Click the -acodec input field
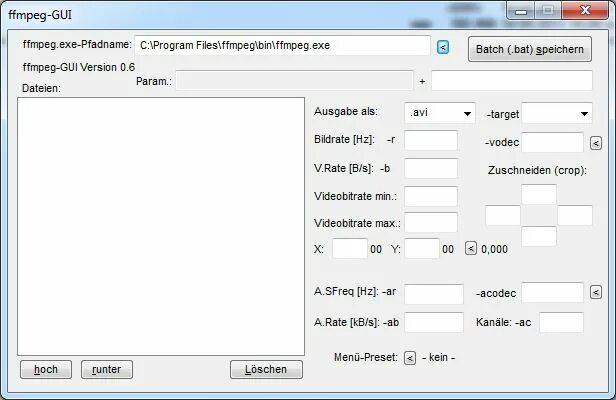This screenshot has width=616, height=400. pos(552,292)
